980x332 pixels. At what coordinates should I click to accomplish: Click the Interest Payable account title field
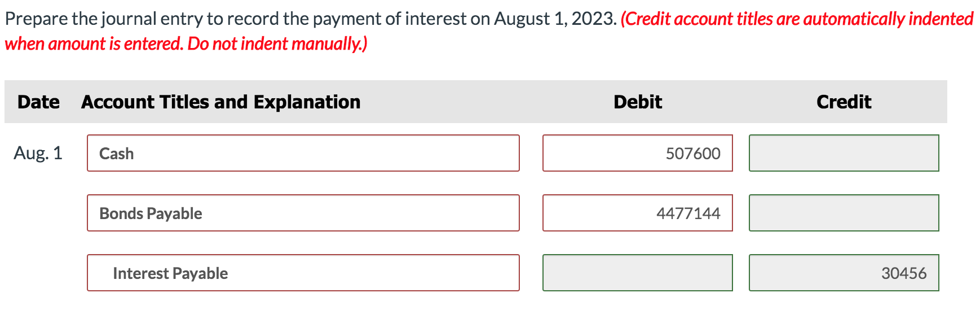[303, 273]
